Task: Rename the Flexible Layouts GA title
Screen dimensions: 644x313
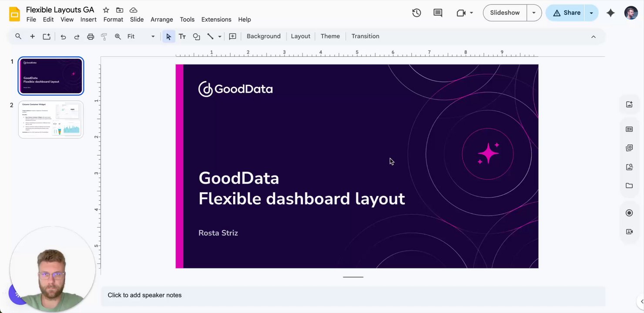Action: 60,10
